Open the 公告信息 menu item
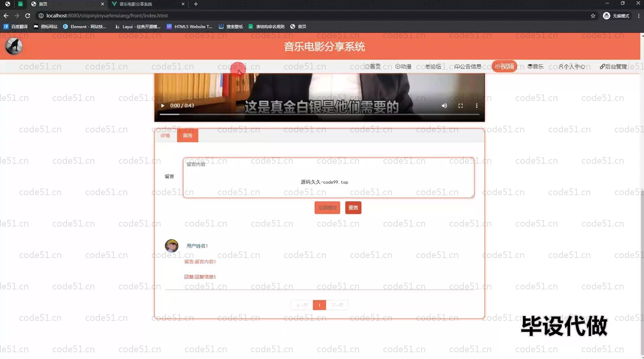This screenshot has height=359, width=644. point(468,66)
